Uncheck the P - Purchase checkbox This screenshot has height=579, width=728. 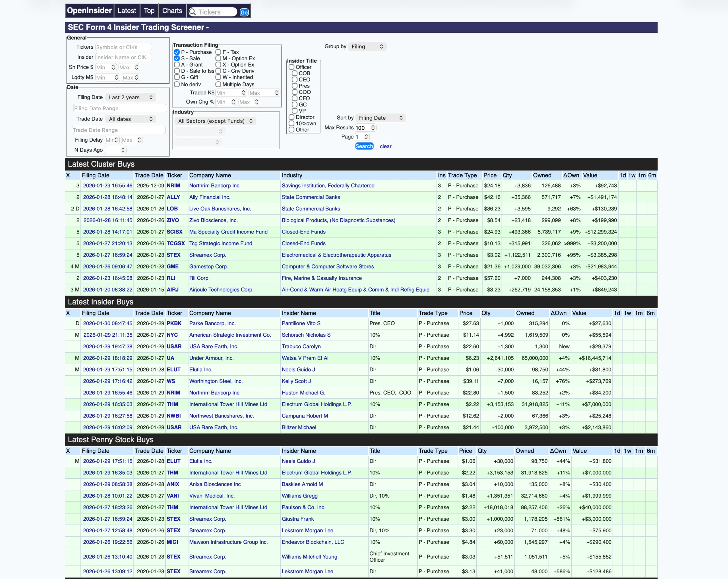tap(177, 52)
